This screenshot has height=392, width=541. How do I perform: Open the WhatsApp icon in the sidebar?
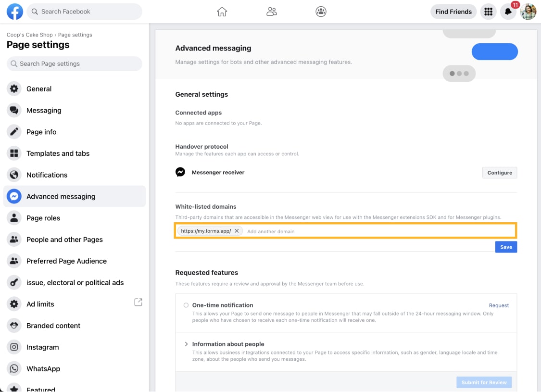(x=14, y=368)
